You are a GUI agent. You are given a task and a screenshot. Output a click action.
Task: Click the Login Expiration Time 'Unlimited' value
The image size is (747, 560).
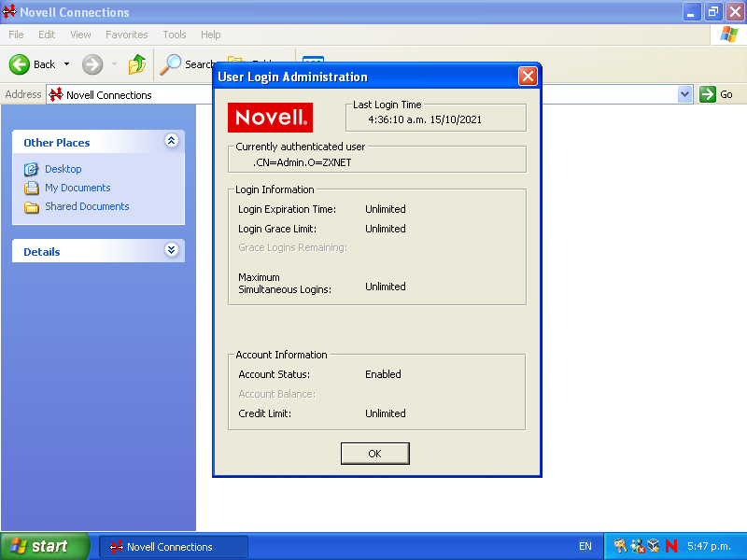tap(386, 209)
